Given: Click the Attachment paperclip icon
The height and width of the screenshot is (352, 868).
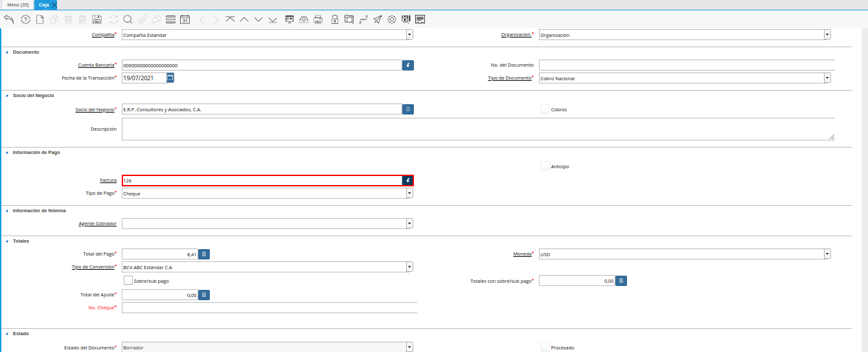Looking at the screenshot, I should [142, 19].
